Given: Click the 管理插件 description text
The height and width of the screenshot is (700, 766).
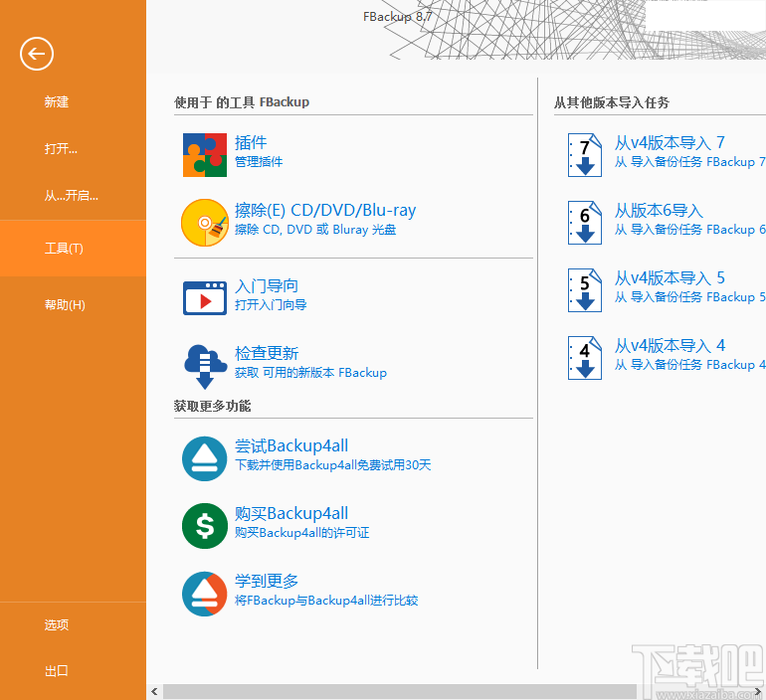Looking at the screenshot, I should point(259,161).
